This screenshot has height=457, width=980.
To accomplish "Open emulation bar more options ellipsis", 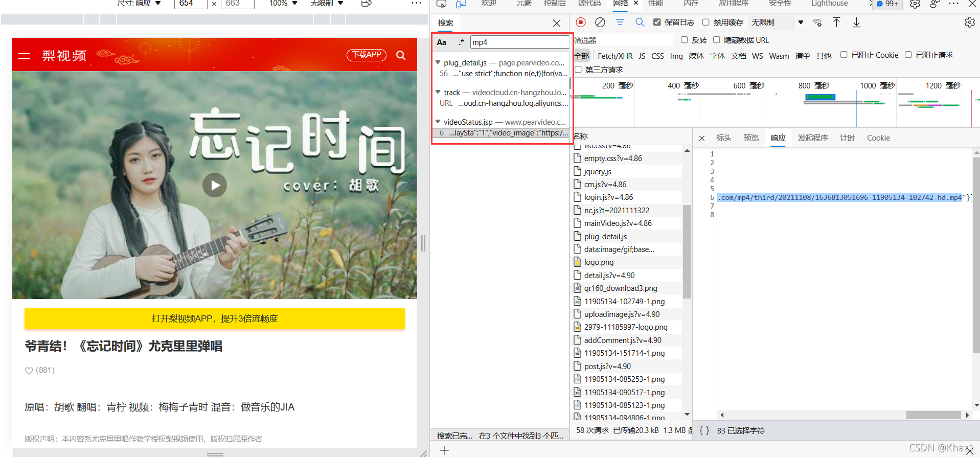I will 417,3.
